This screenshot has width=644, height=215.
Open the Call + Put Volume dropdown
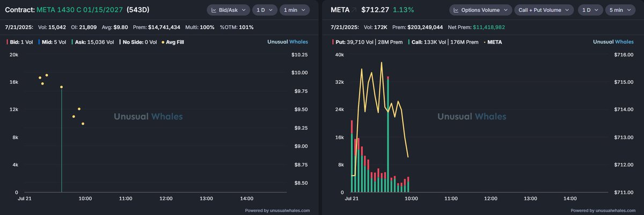pos(544,10)
